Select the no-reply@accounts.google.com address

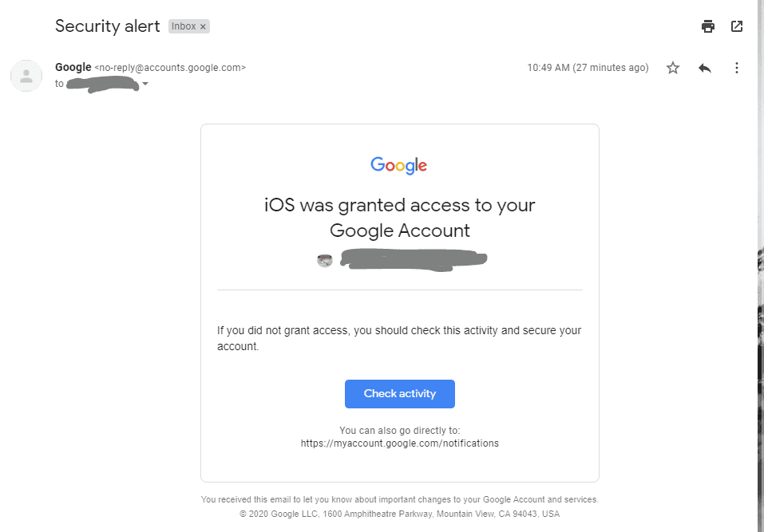(x=170, y=68)
